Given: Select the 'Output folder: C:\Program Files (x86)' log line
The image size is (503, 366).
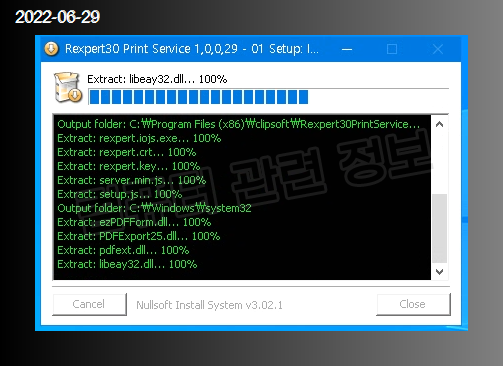Looking at the screenshot, I should point(239,124).
